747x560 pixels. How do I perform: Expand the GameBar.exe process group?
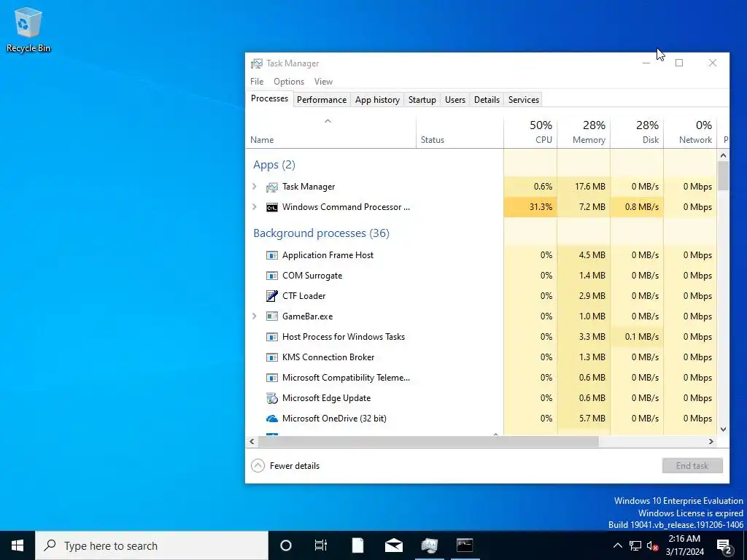tap(255, 316)
